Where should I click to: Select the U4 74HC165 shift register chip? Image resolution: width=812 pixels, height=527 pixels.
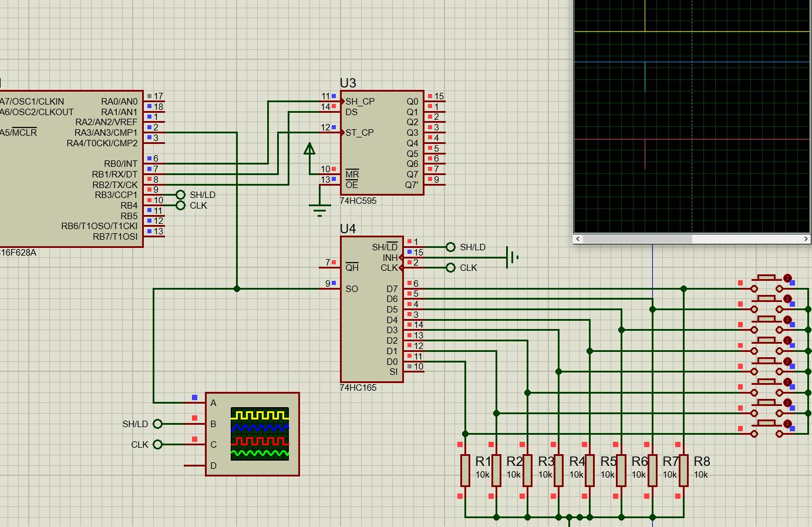[372, 309]
